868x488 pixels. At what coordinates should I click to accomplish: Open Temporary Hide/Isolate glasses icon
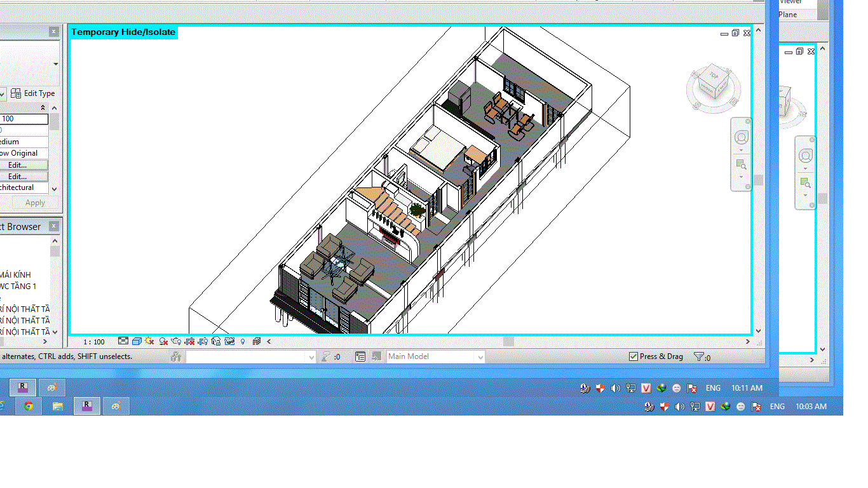coord(229,341)
